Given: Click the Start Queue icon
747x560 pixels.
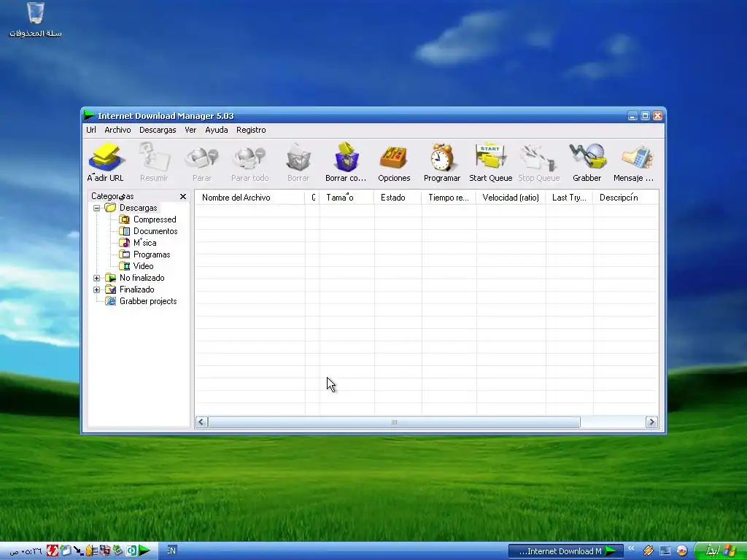Looking at the screenshot, I should point(490,163).
